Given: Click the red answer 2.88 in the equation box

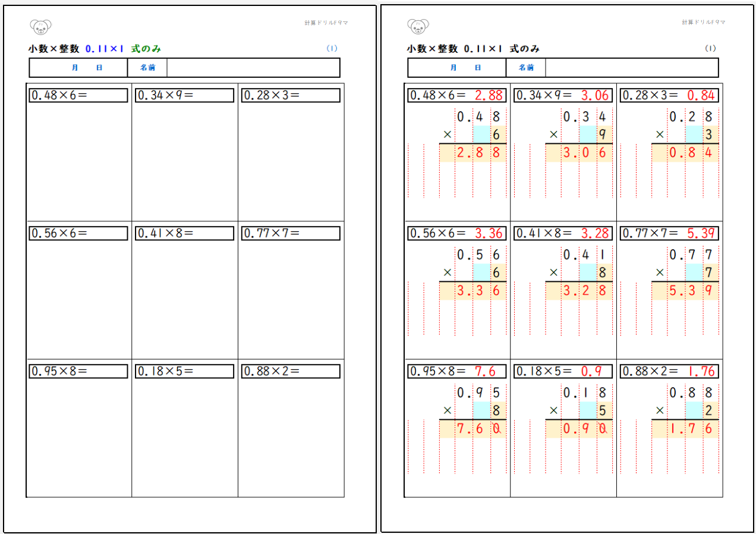Looking at the screenshot, I should tap(489, 95).
